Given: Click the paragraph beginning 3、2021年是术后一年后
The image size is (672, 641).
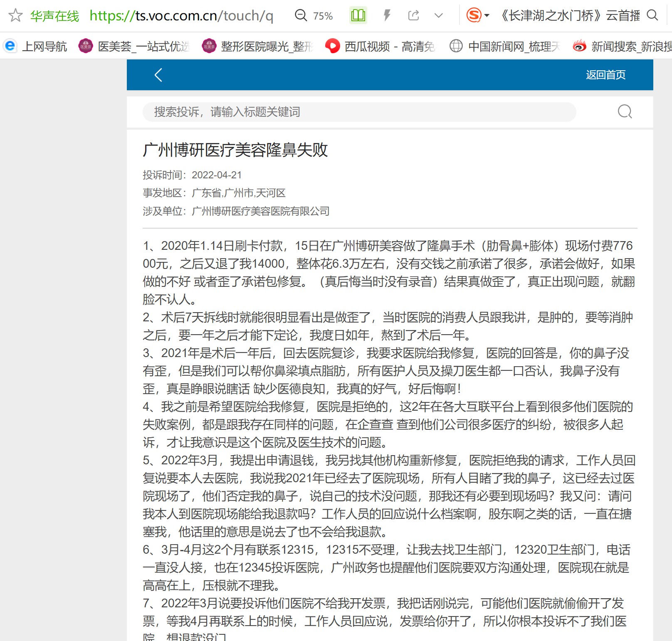Looking at the screenshot, I should tap(386, 371).
